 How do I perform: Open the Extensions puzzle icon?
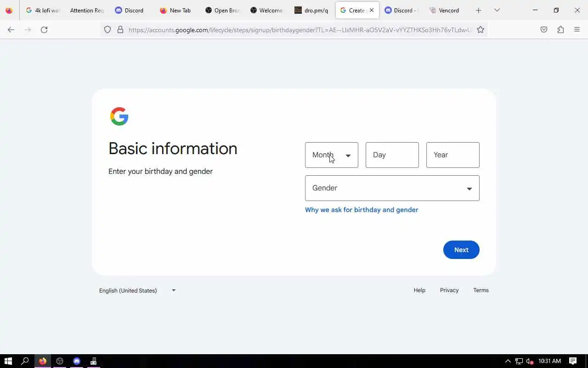(560, 30)
